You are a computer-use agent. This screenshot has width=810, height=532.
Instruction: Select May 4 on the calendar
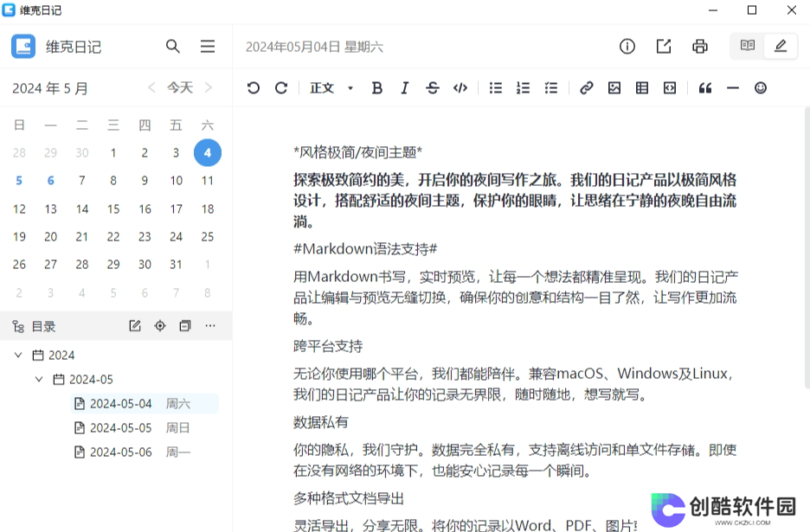(208, 152)
